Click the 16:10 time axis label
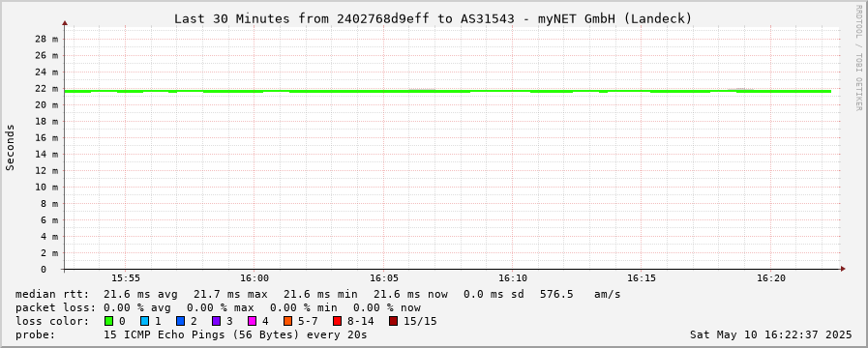The height and width of the screenshot is (348, 868). pyautogui.click(x=513, y=277)
